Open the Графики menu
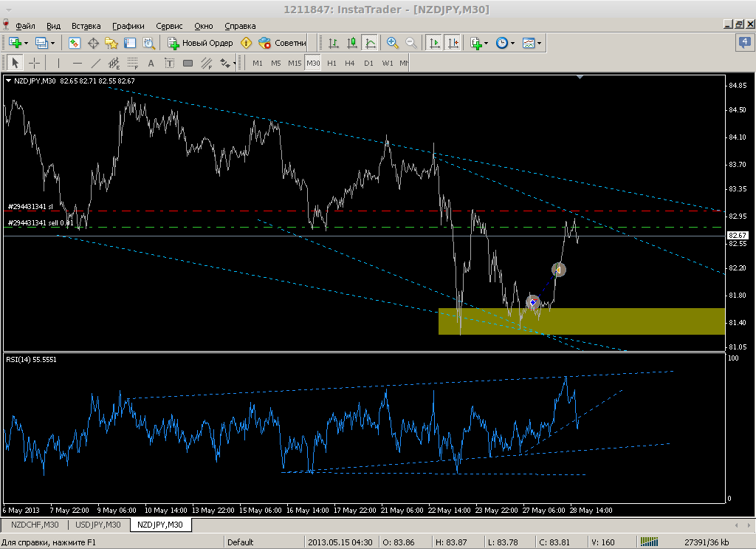756x549 pixels. (x=128, y=26)
